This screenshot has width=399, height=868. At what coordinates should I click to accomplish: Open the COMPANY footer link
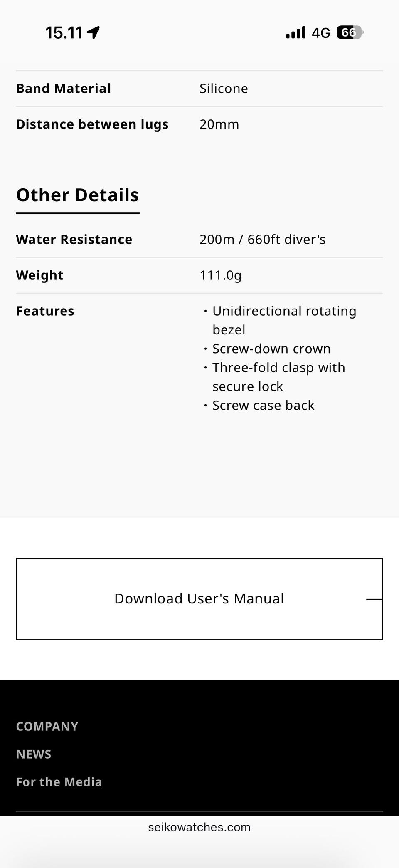point(47,727)
